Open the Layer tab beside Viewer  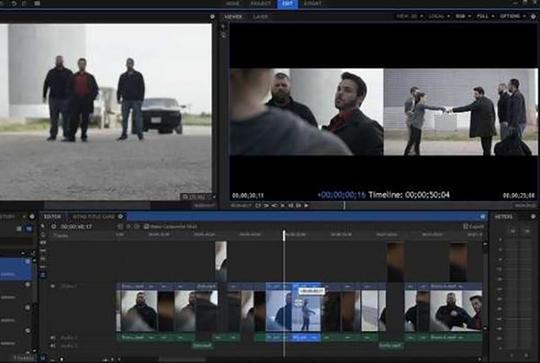(260, 16)
